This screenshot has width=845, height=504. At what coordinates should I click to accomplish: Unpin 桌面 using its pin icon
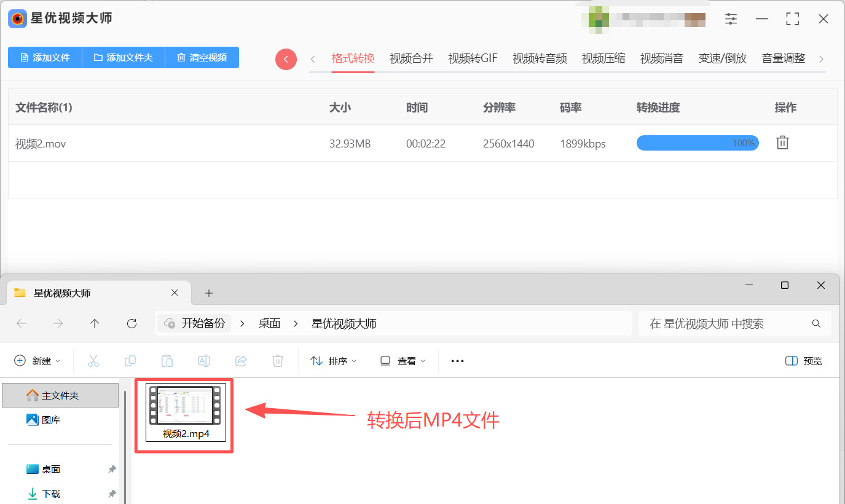[112, 469]
